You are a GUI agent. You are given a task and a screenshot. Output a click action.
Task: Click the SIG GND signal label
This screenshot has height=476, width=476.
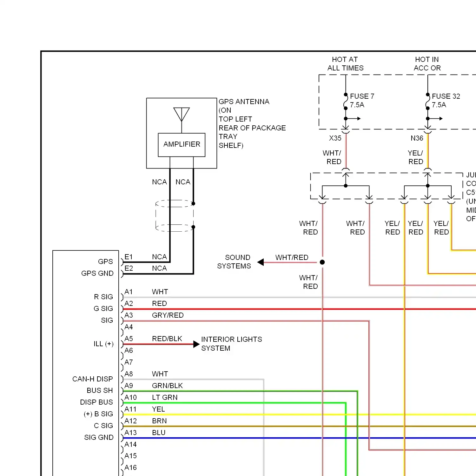point(99,438)
